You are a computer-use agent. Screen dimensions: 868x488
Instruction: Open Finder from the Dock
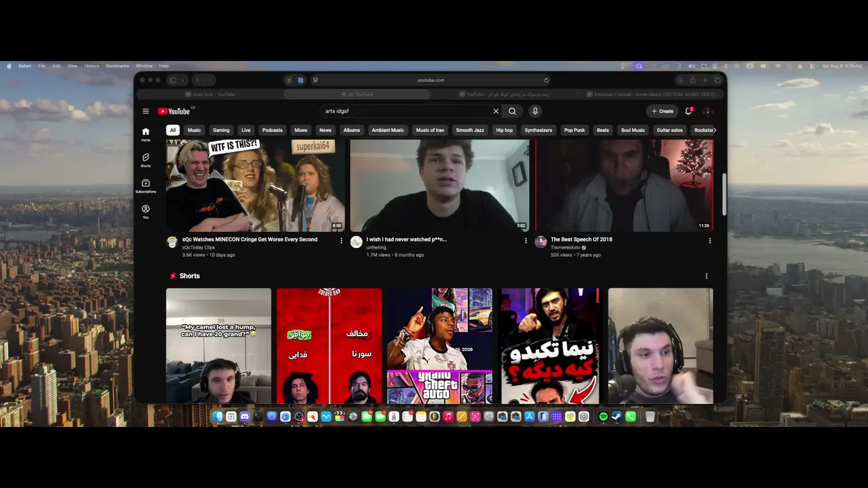click(x=218, y=417)
